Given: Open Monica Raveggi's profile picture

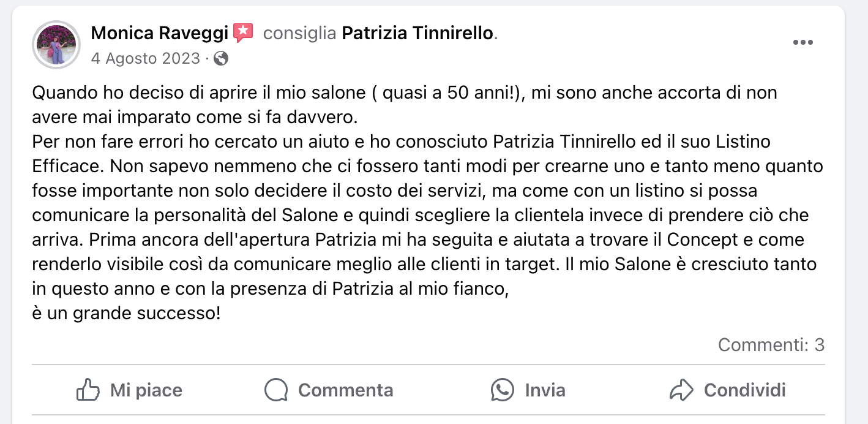Looking at the screenshot, I should pos(56,45).
